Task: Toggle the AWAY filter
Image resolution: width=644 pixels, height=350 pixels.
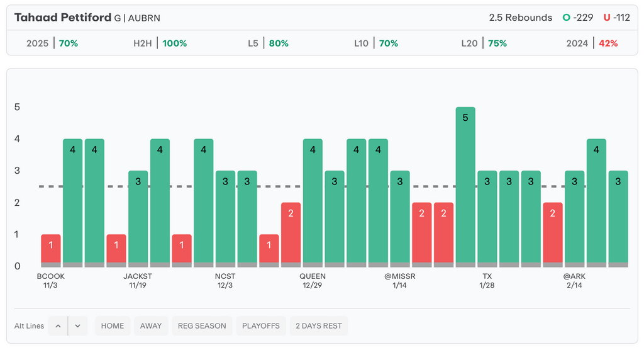Action: [x=151, y=326]
